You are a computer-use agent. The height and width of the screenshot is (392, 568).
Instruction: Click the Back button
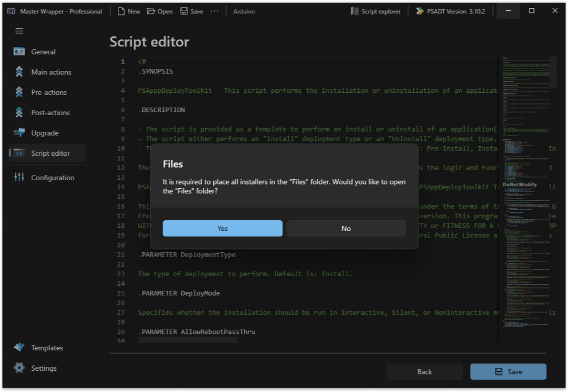click(425, 372)
